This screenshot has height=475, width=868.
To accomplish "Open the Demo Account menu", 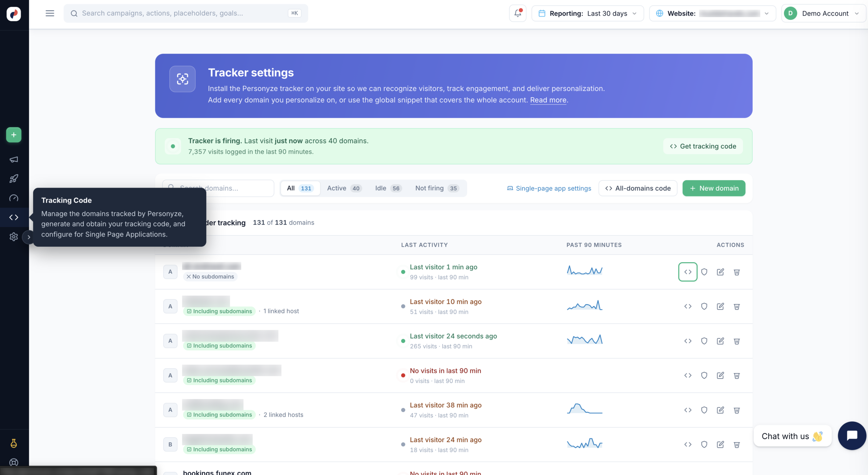I will tap(823, 13).
